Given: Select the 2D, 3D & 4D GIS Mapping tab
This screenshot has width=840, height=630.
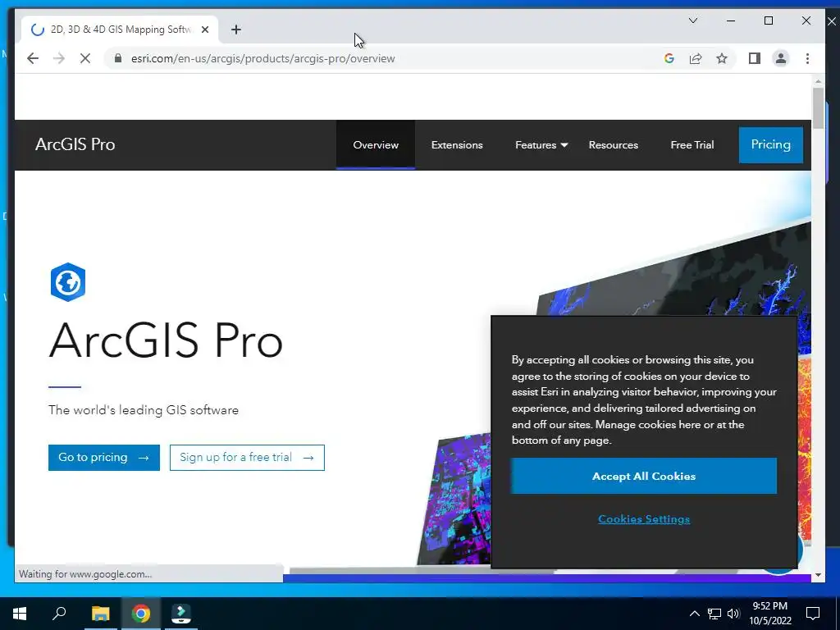Looking at the screenshot, I should pos(120,30).
